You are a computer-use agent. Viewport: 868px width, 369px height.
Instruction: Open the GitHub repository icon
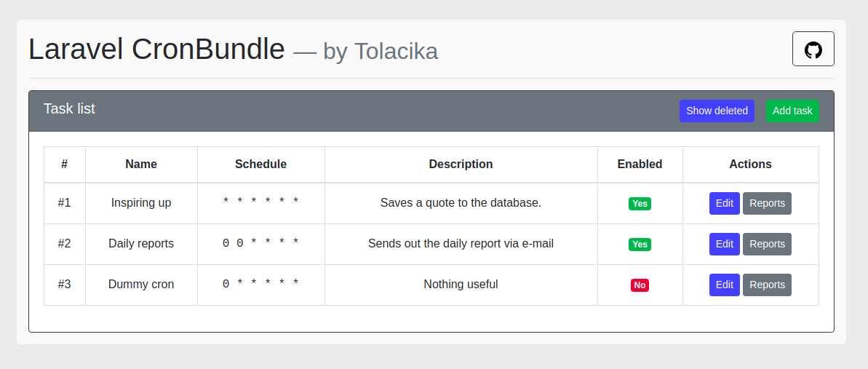[813, 49]
